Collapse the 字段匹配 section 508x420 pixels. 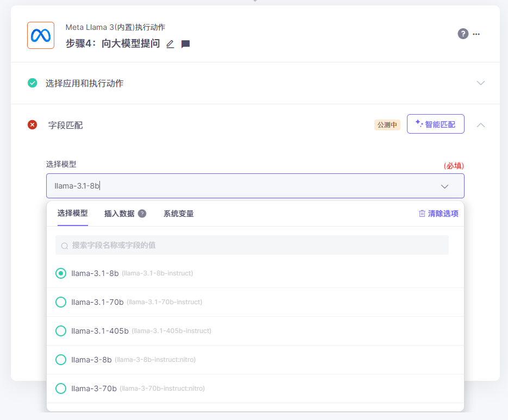pyautogui.click(x=481, y=125)
